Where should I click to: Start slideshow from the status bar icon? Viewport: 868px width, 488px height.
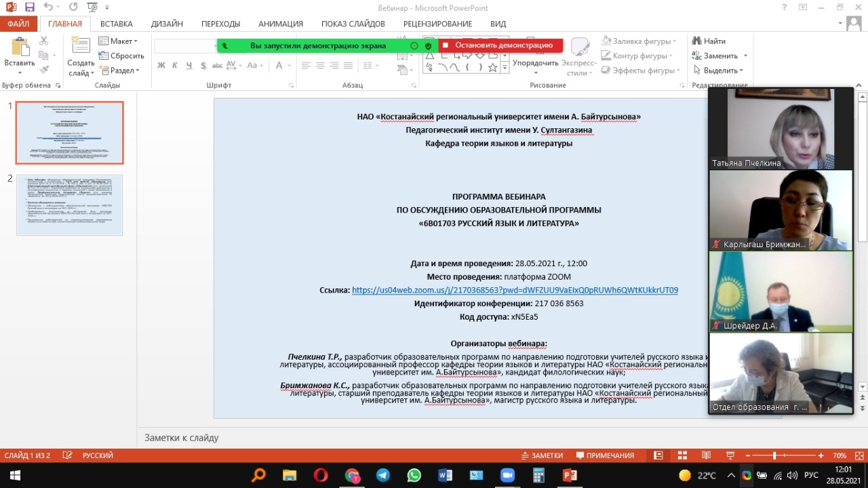tap(730, 455)
